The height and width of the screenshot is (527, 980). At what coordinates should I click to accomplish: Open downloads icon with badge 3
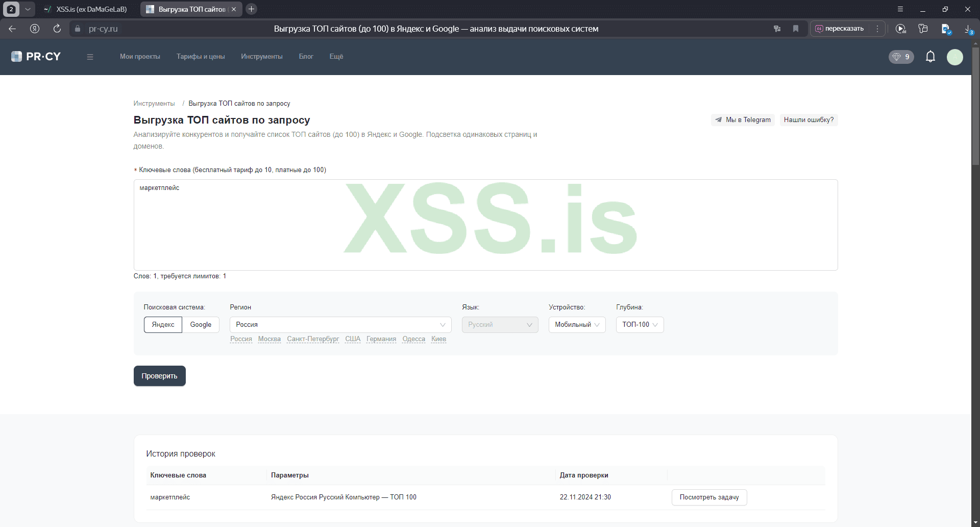coord(968,29)
